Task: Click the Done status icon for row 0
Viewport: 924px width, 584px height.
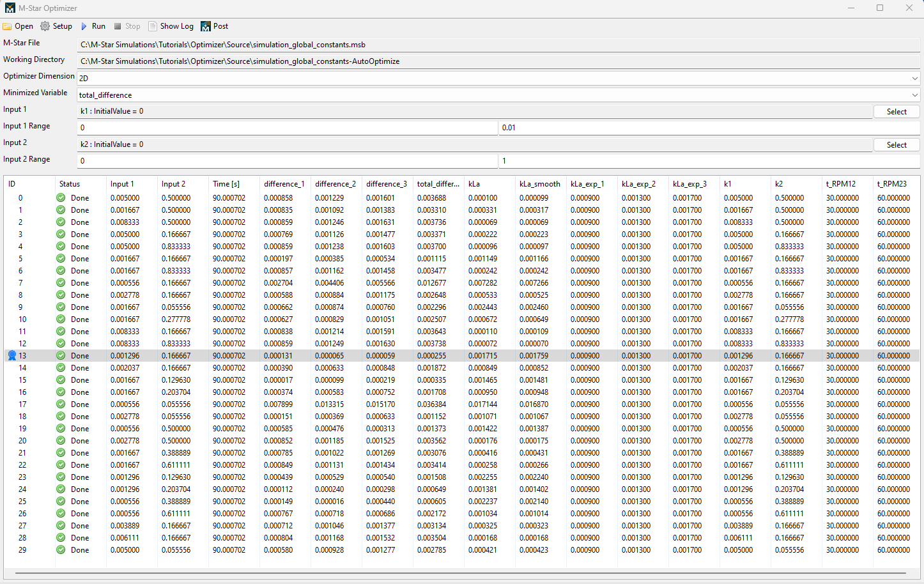Action: [x=61, y=198]
